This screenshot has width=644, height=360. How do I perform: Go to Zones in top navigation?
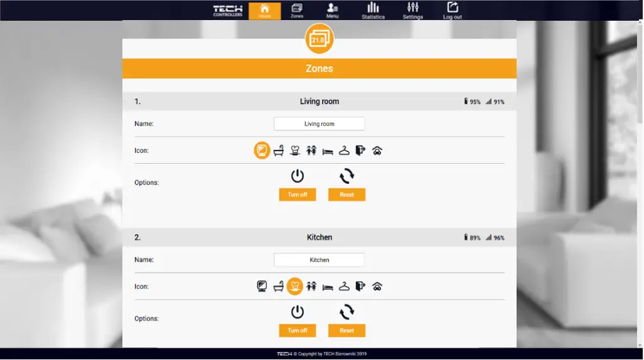(297, 11)
